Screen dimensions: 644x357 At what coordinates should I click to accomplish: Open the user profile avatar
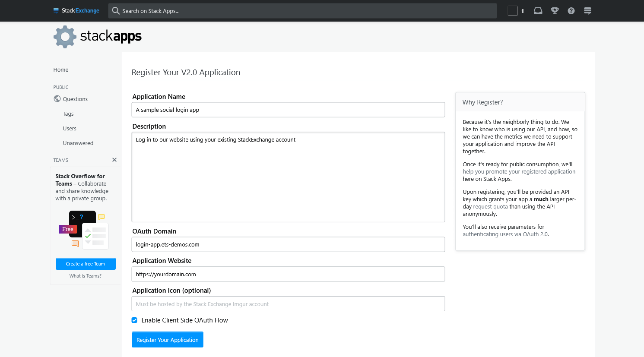point(512,11)
